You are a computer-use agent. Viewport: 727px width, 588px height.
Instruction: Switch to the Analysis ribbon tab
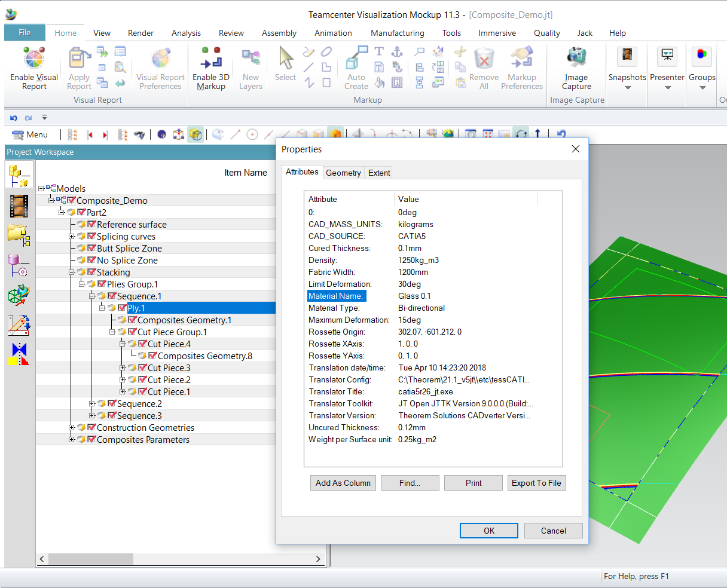(x=186, y=33)
